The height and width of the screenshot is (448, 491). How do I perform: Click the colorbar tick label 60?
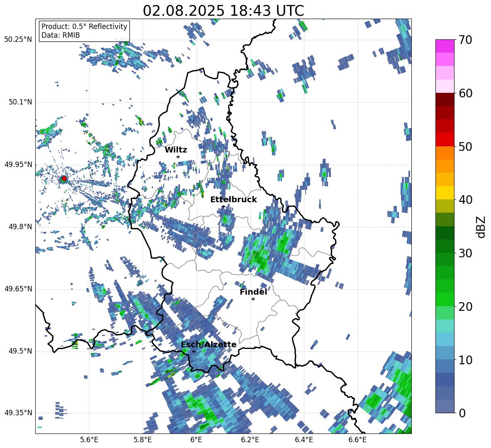tap(465, 93)
